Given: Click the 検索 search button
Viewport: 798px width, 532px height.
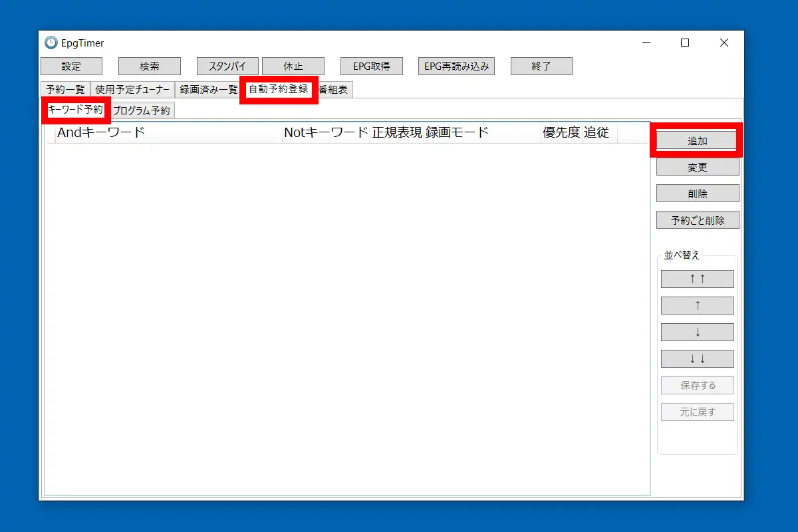Looking at the screenshot, I should click(x=150, y=66).
